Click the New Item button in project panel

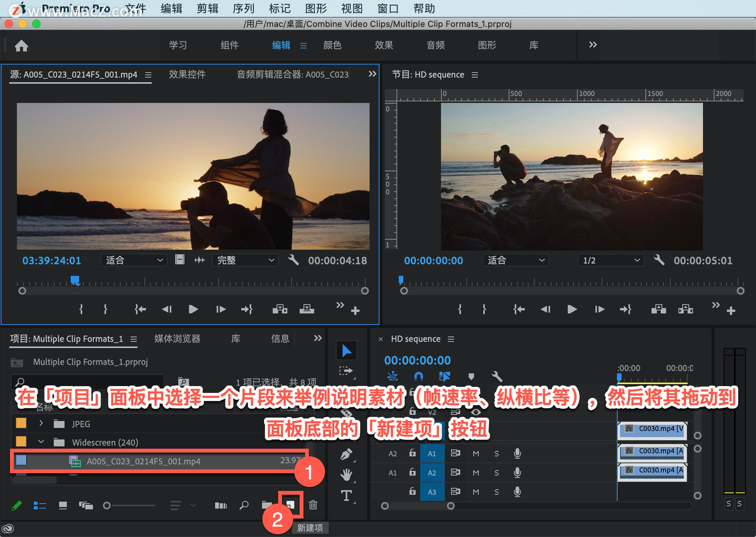click(x=291, y=505)
